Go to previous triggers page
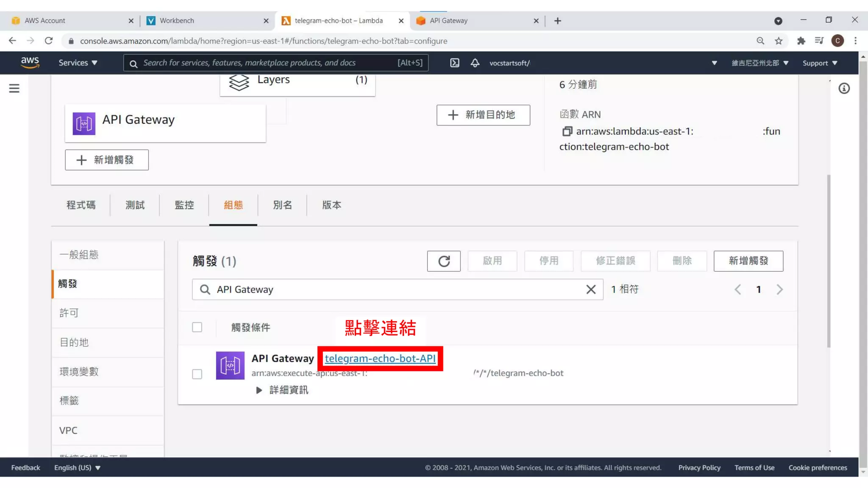 coord(738,289)
